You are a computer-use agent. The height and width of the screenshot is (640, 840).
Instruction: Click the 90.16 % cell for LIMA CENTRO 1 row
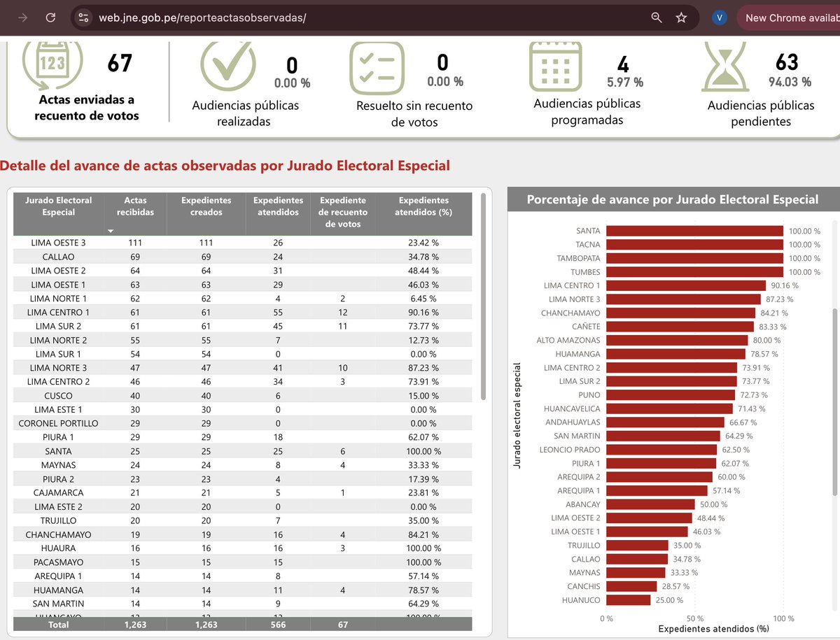click(423, 312)
